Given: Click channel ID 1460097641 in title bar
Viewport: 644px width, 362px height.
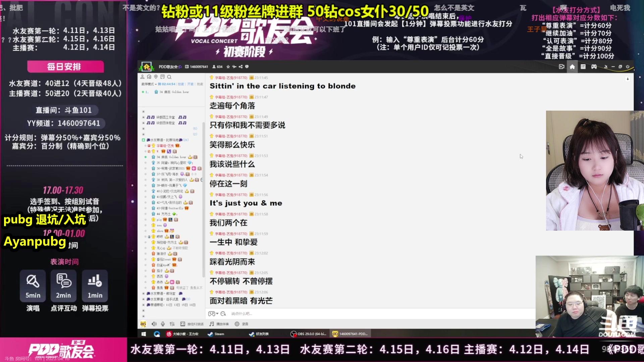Looking at the screenshot, I should [197, 67].
